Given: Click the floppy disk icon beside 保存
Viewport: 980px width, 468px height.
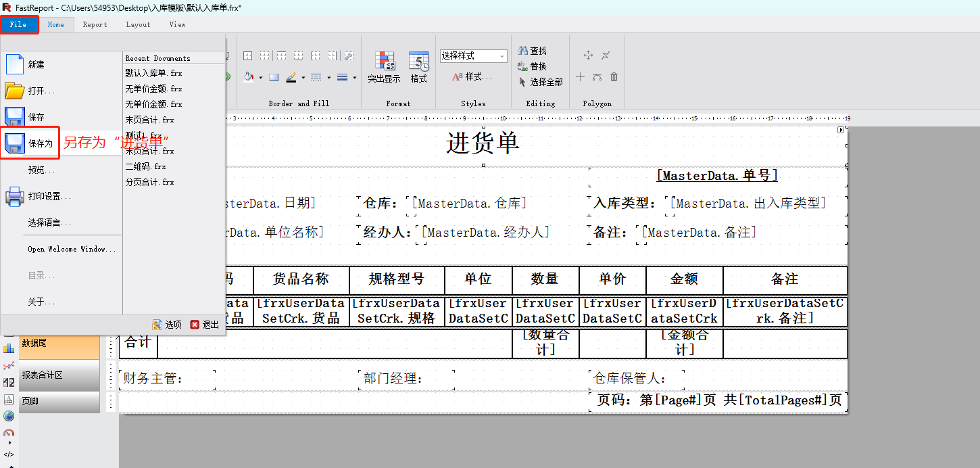Looking at the screenshot, I should (15, 117).
